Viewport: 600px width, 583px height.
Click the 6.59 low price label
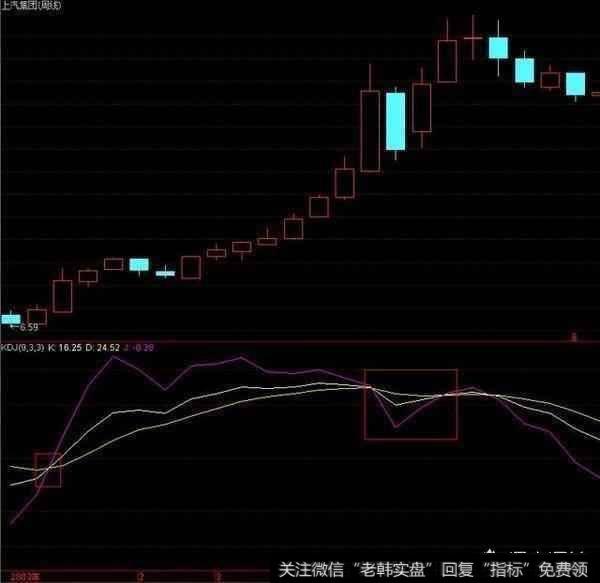tap(29, 327)
